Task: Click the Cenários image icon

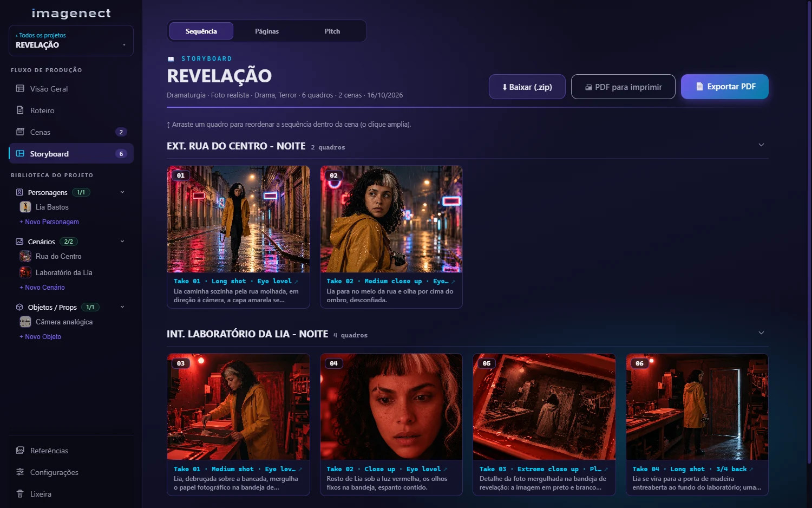Action: click(19, 242)
